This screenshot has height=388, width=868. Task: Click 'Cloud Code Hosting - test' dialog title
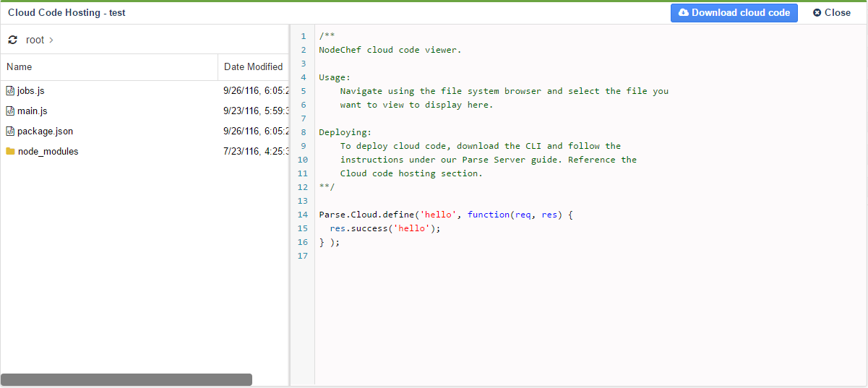[66, 13]
